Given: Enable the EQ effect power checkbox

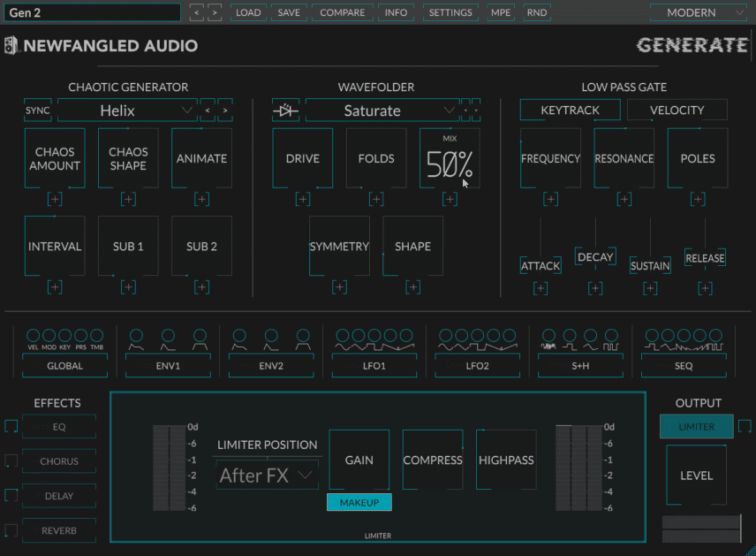Looking at the screenshot, I should click(x=11, y=426).
